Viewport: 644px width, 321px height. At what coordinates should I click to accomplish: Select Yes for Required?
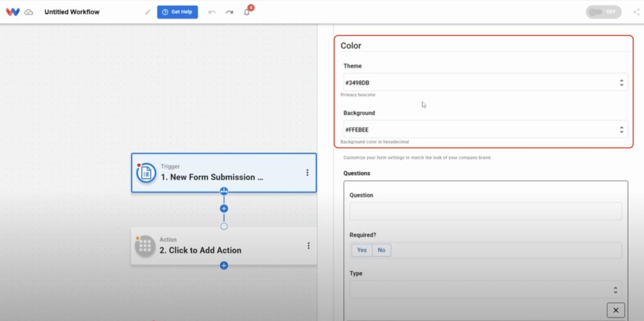click(362, 250)
